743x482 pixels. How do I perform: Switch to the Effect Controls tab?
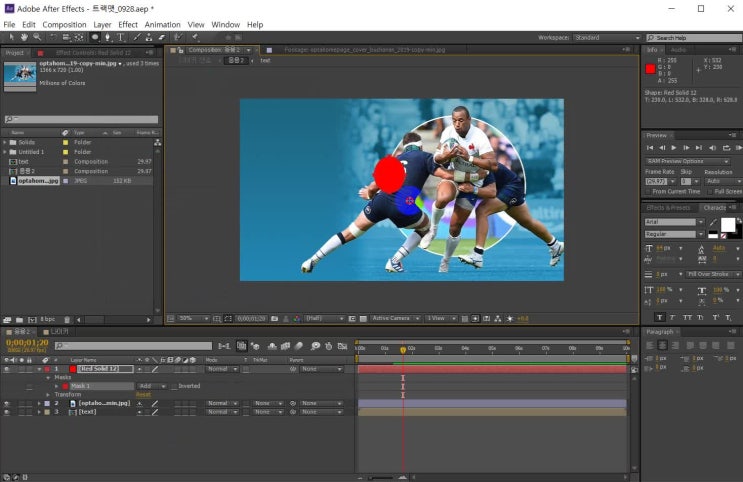tap(93, 53)
